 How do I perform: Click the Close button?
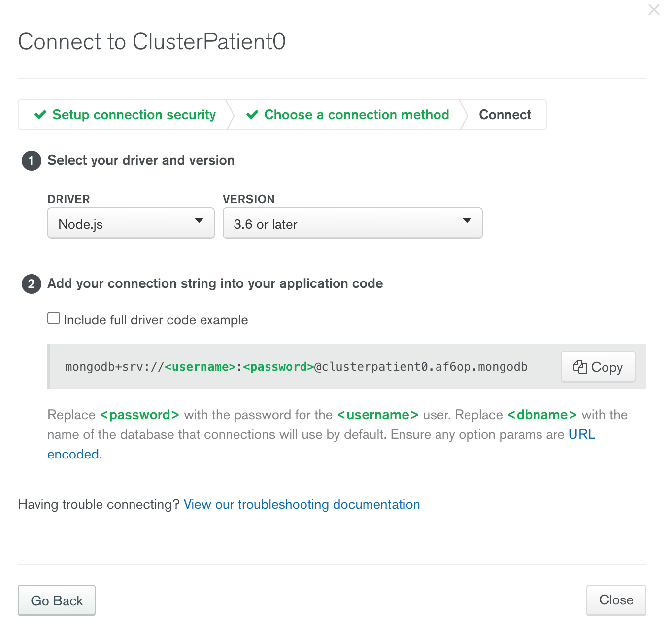tap(616, 600)
